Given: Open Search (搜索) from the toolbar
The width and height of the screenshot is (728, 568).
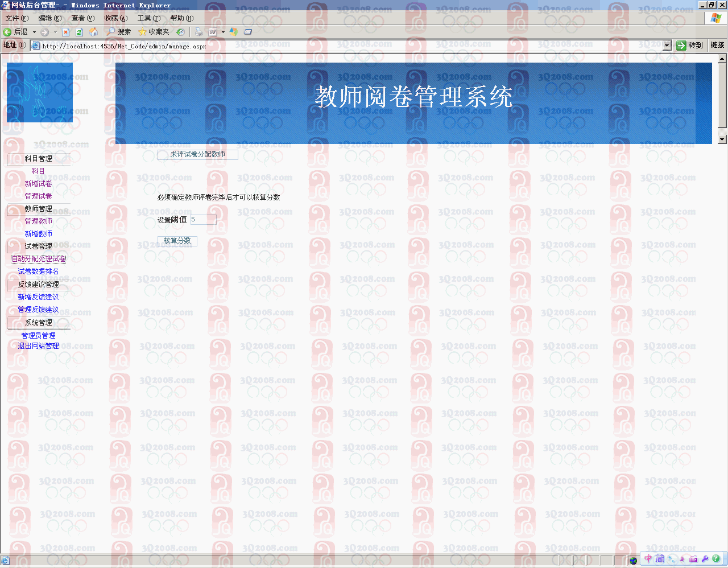Looking at the screenshot, I should click(x=119, y=32).
